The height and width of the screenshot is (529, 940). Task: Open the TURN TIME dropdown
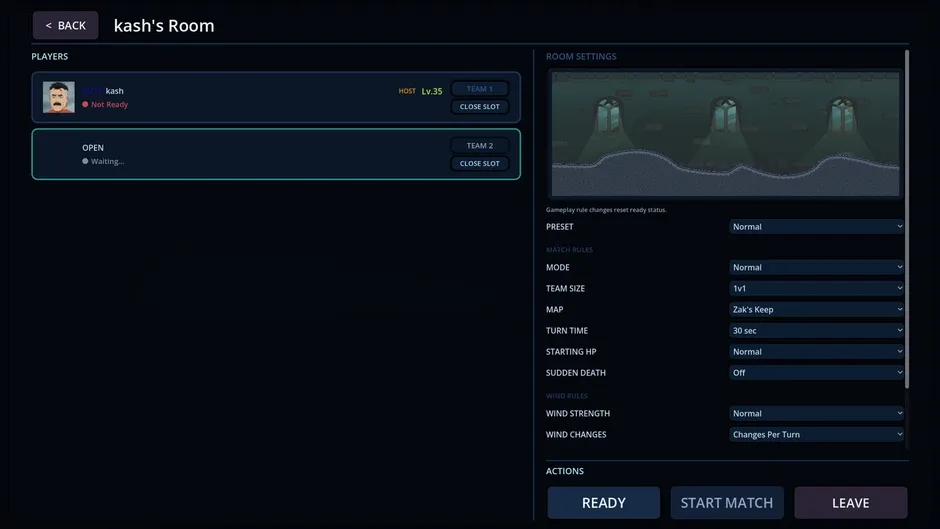click(817, 330)
